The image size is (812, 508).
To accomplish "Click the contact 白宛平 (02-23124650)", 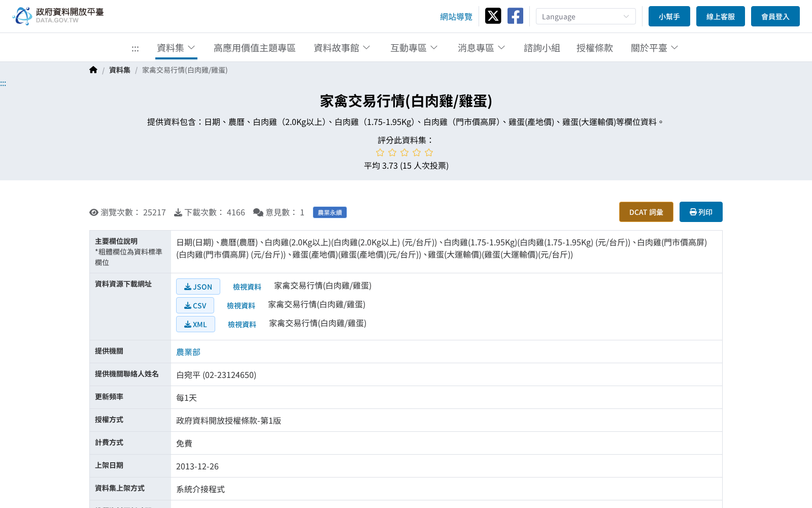I will [x=216, y=375].
